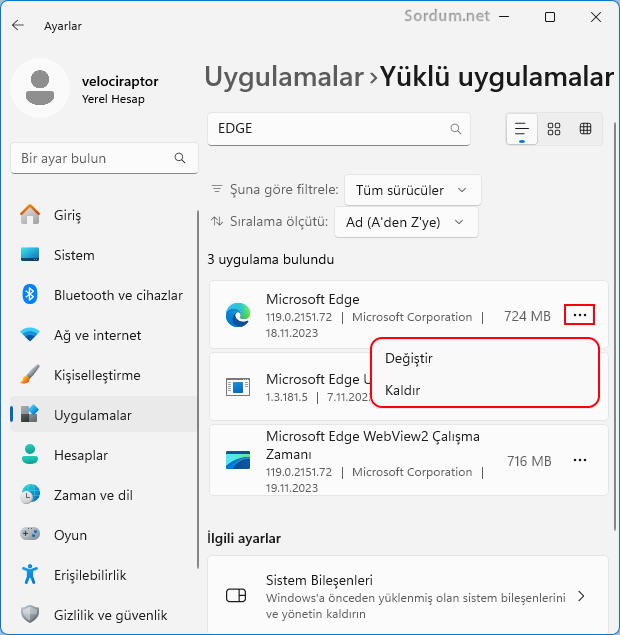Switch to table view layout
The image size is (620, 635).
tap(585, 129)
